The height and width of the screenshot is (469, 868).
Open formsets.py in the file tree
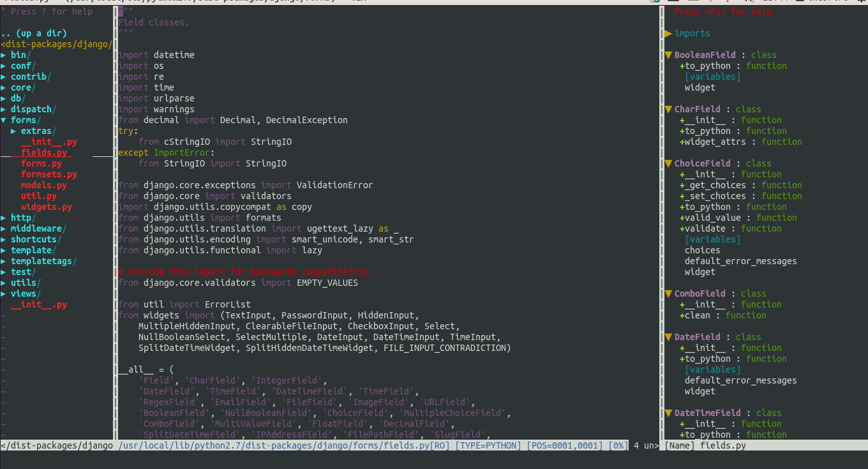tap(49, 174)
